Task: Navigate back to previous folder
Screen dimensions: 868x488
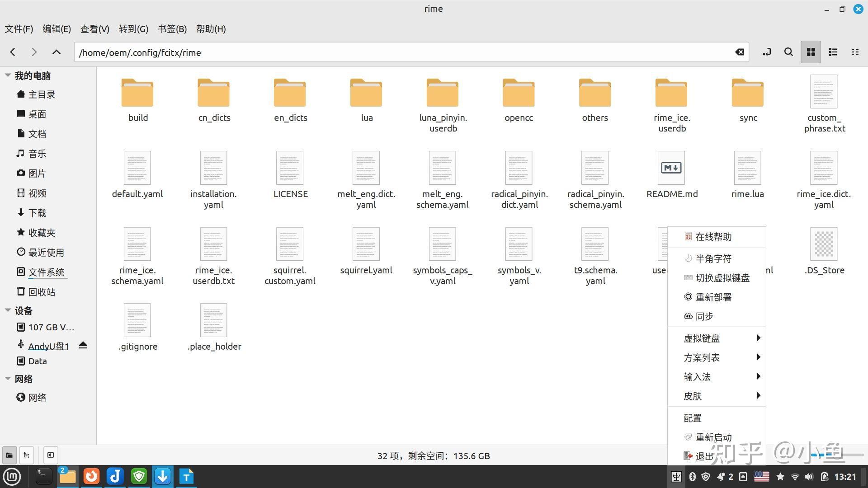Action: click(13, 52)
